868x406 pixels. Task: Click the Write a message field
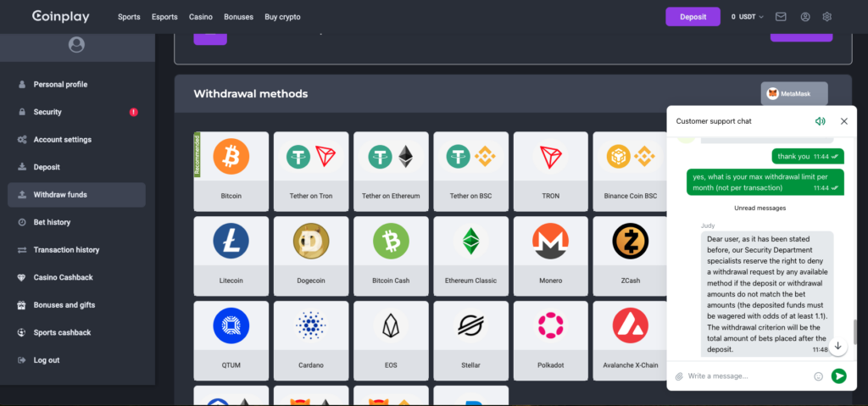[748, 376]
